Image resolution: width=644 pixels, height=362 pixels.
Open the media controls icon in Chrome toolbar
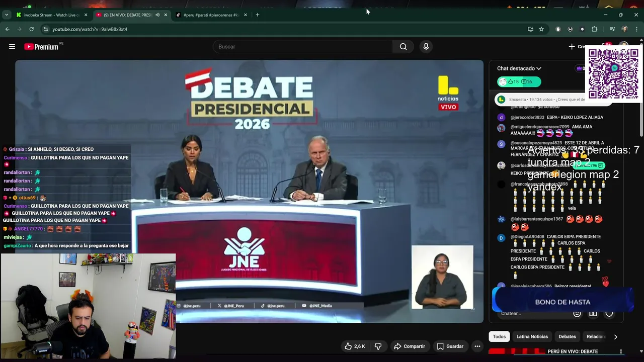click(612, 29)
